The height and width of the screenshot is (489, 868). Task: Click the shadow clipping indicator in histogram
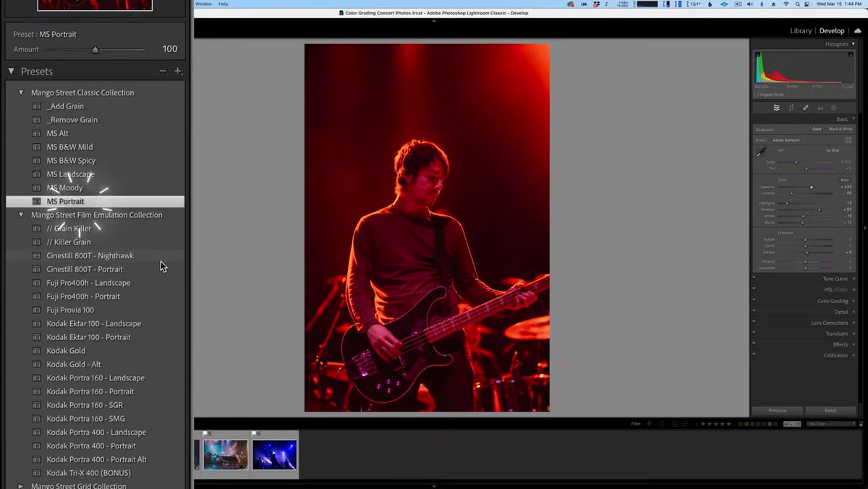757,54
